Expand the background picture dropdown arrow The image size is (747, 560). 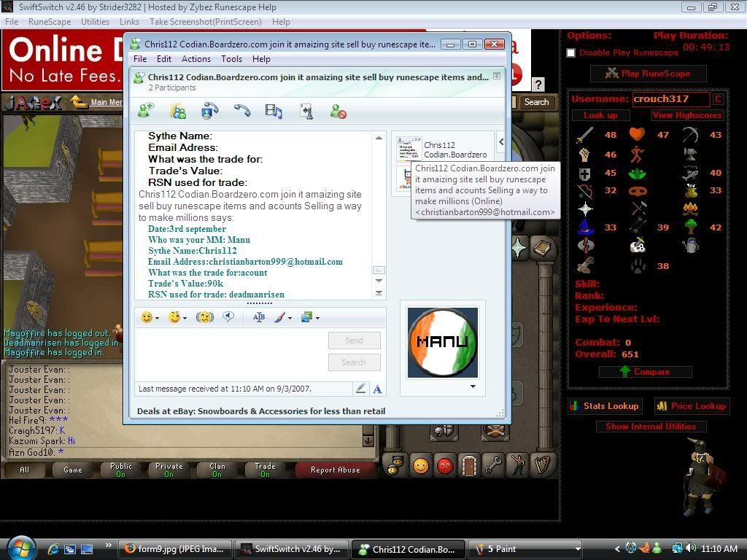318,318
